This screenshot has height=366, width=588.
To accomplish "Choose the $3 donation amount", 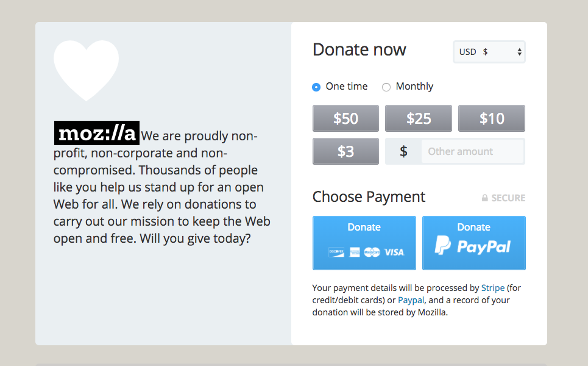I will (x=345, y=151).
